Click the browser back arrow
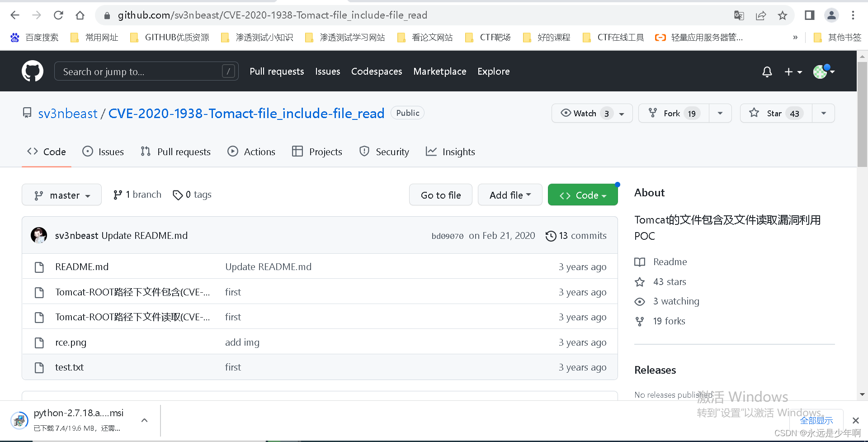868x442 pixels. tap(15, 15)
